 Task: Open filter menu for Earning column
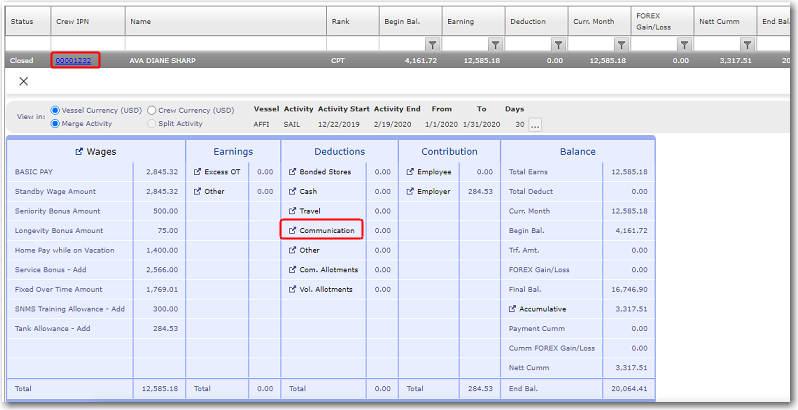click(495, 45)
